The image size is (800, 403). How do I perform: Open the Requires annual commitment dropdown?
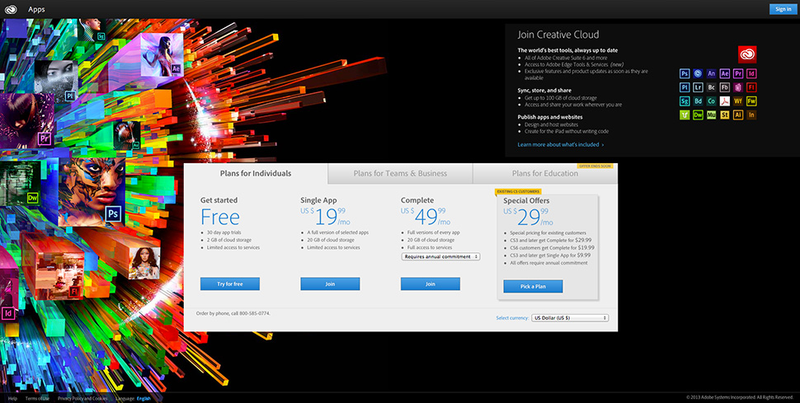point(440,257)
